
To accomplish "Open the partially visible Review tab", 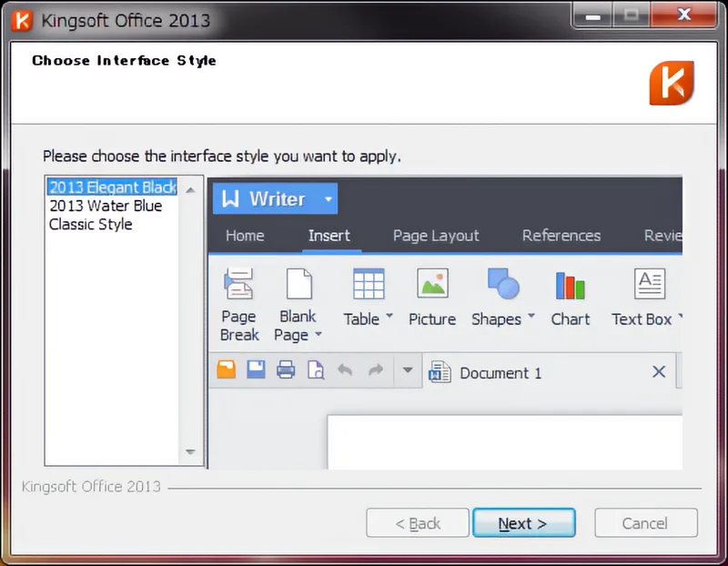I will 663,236.
